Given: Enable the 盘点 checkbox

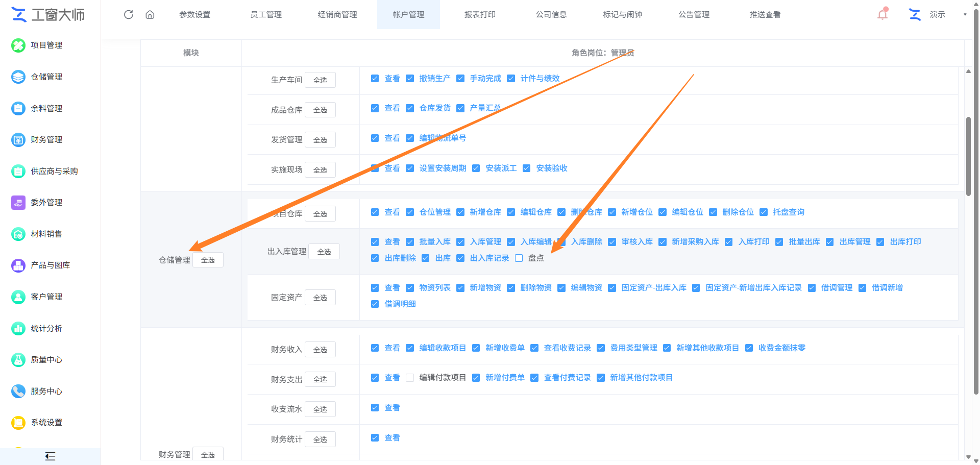Looking at the screenshot, I should tap(519, 258).
